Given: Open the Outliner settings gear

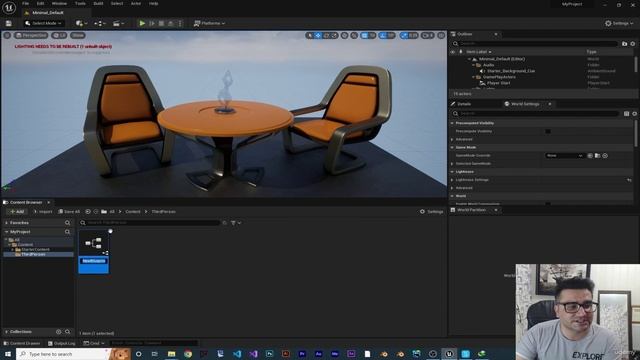Looking at the screenshot, I should click(633, 43).
